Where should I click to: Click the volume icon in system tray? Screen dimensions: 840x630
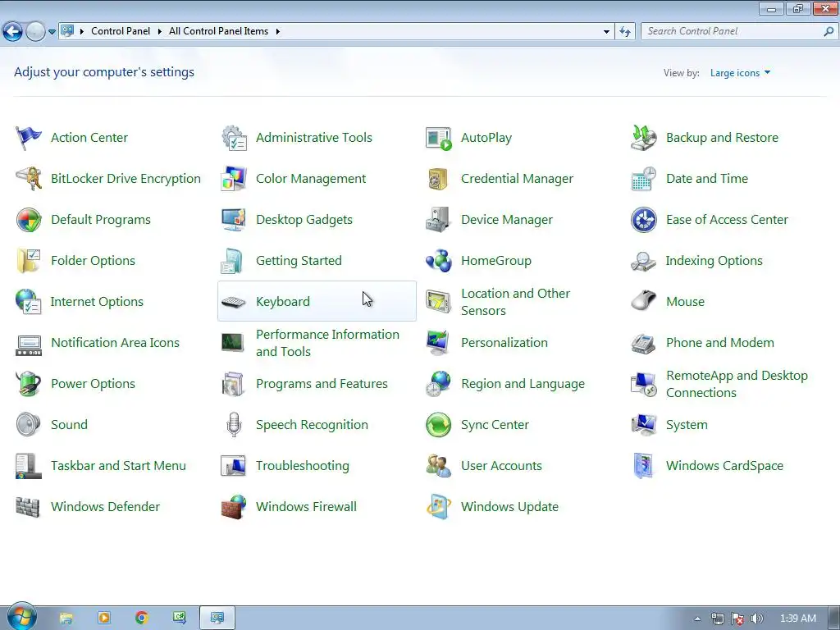[x=756, y=619]
